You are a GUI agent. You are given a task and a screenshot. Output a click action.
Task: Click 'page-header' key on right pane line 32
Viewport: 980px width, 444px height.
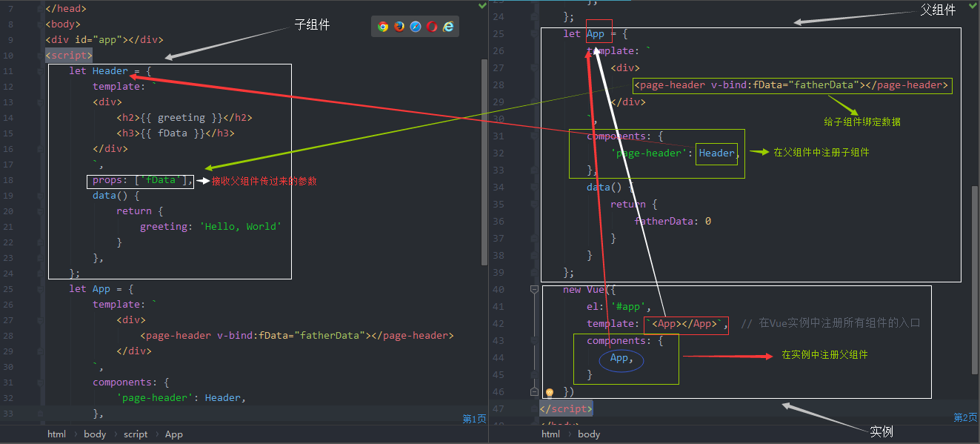(649, 153)
